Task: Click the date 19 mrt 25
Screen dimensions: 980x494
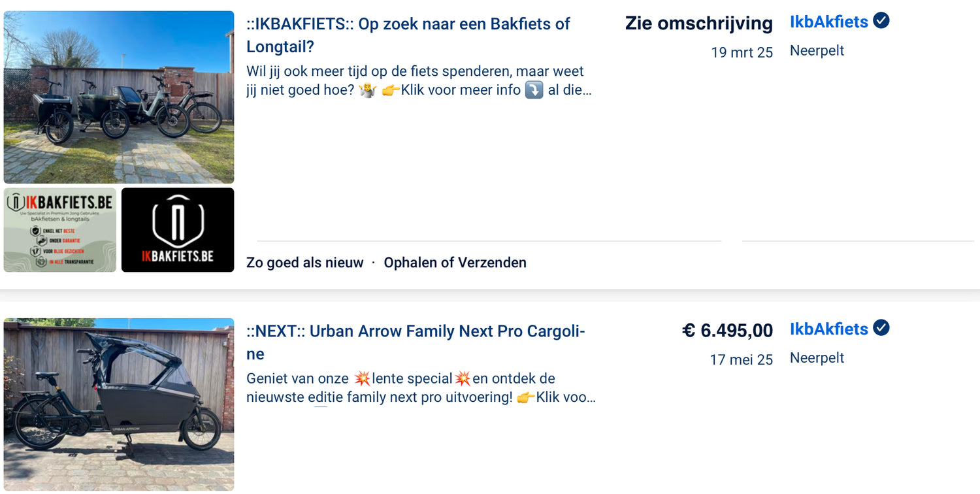Action: [742, 52]
